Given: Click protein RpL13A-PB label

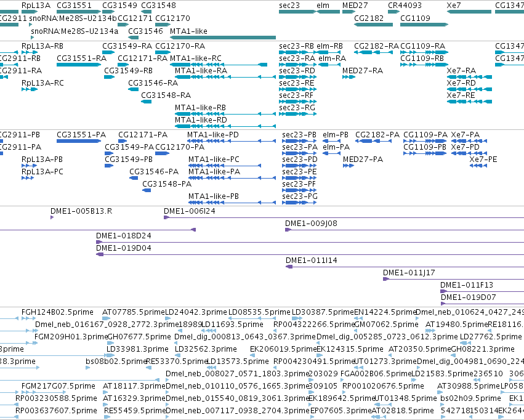Looking at the screenshot, I should (42, 160).
